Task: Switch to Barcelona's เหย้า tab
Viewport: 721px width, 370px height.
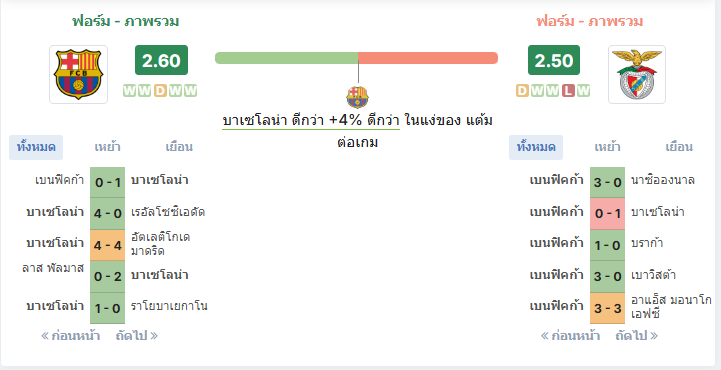Action: [x=108, y=148]
